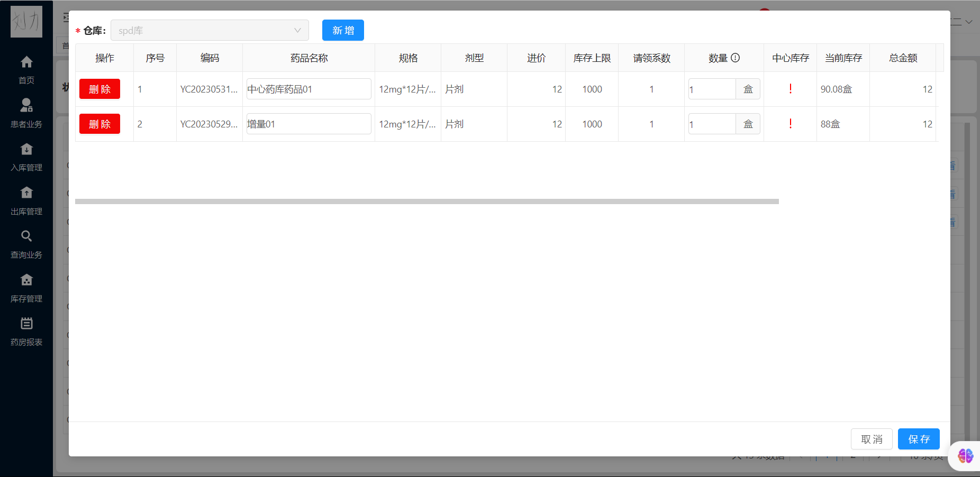The height and width of the screenshot is (477, 980).
Task: Click 保存 to save the dialog
Action: 919,439
